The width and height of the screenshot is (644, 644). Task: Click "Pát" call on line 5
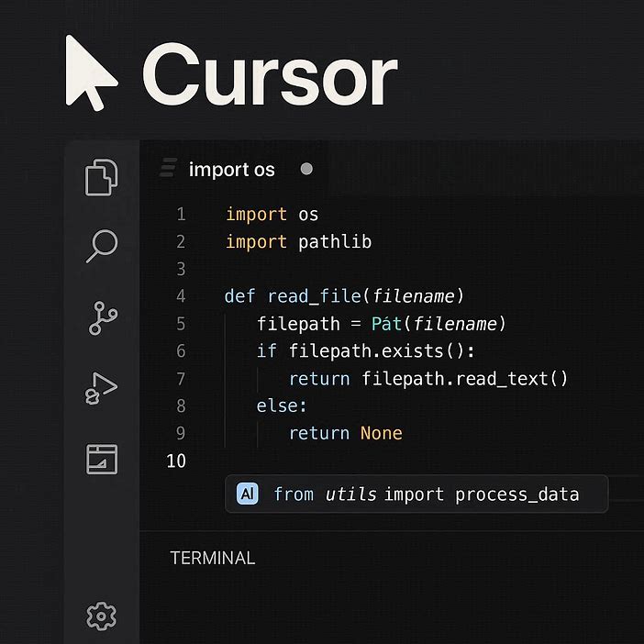tap(386, 324)
